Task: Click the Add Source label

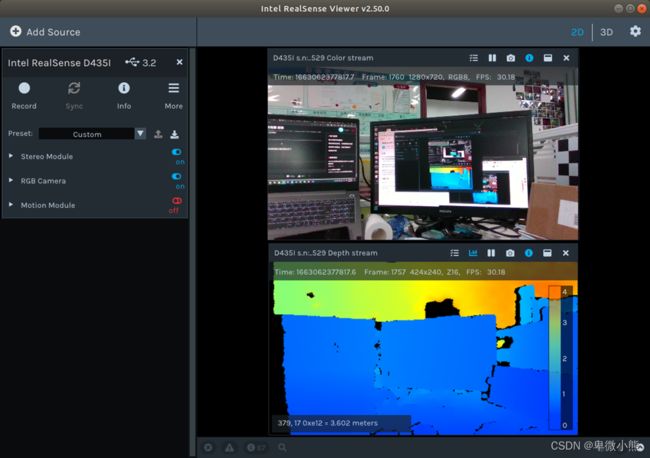Action: (x=53, y=32)
